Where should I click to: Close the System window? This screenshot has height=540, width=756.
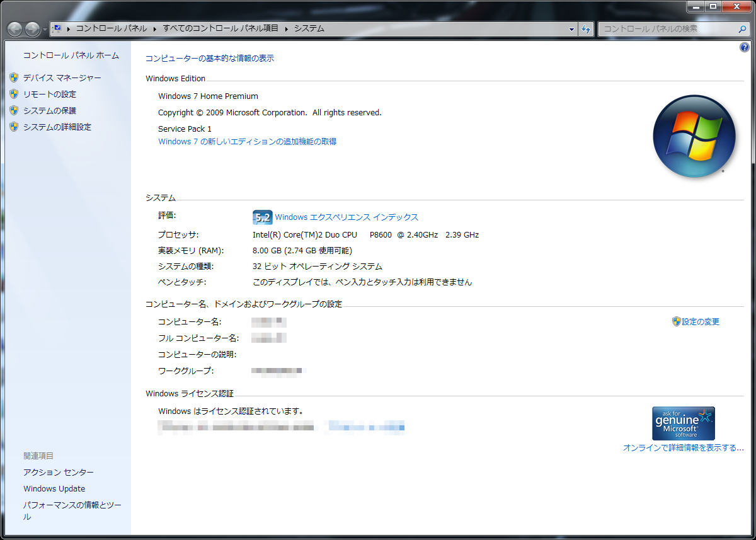(736, 6)
